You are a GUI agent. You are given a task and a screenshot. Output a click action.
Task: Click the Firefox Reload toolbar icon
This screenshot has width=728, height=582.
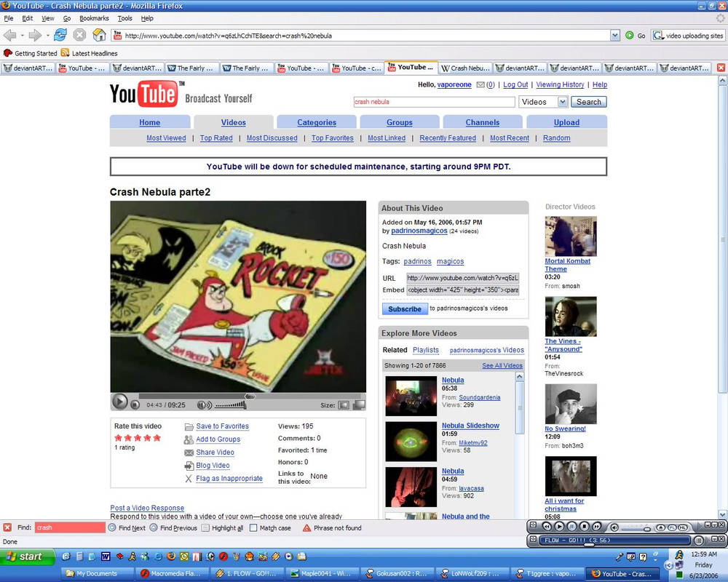pos(60,35)
